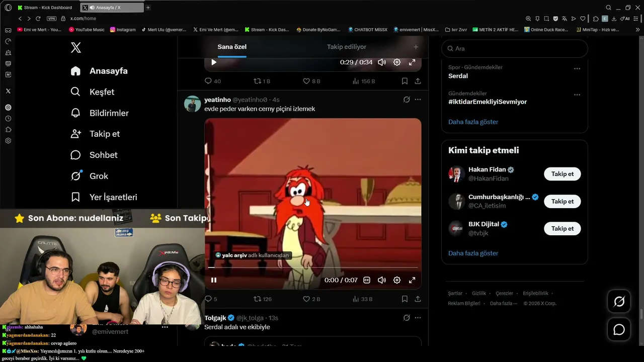Image resolution: width=644 pixels, height=362 pixels.
Task: Switch to the Sana özel tab
Action: 232,47
